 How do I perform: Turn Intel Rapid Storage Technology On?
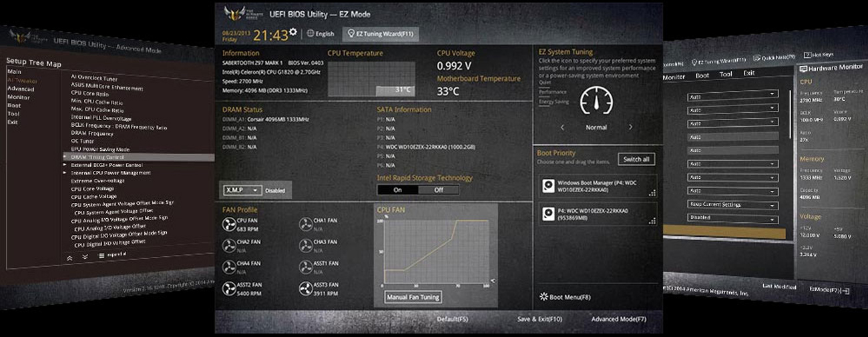(x=397, y=190)
